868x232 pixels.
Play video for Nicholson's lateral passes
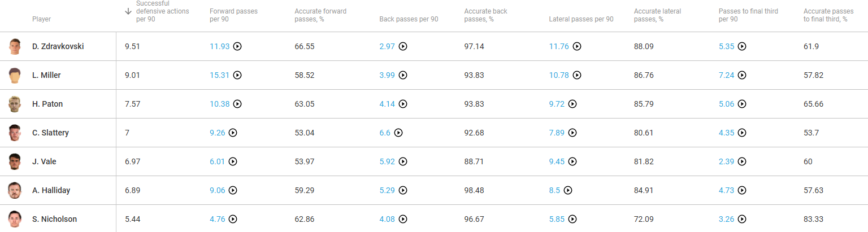572,220
